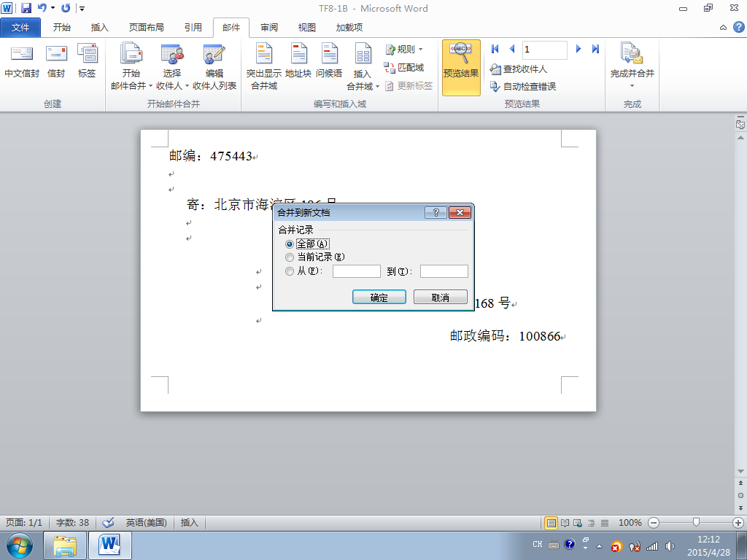
Task: Undo the last action
Action: (42, 8)
